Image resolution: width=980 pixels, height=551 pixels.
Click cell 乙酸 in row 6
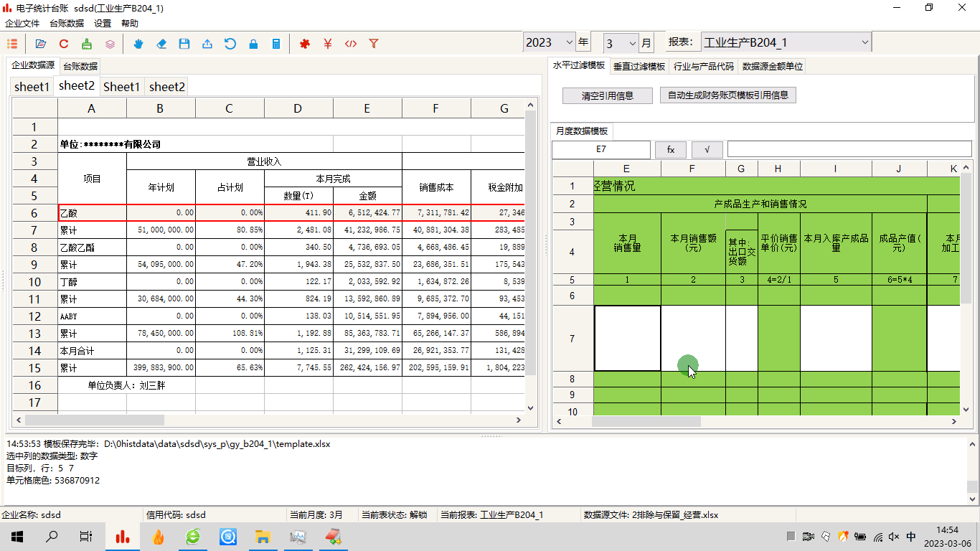click(x=92, y=213)
